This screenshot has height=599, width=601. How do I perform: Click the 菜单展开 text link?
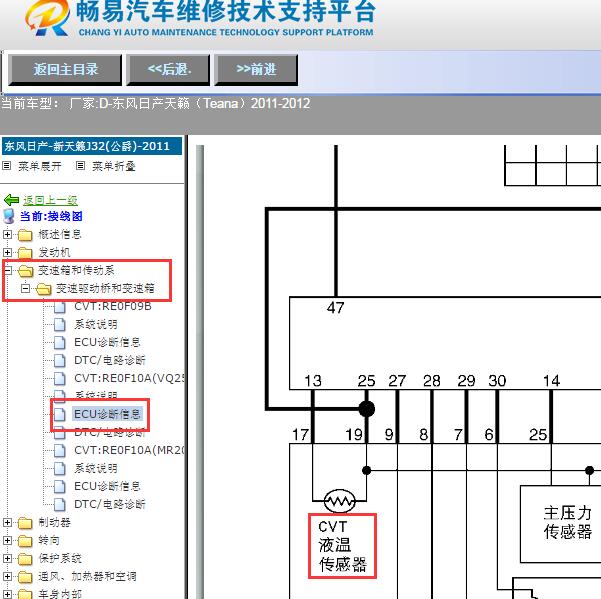coord(40,166)
